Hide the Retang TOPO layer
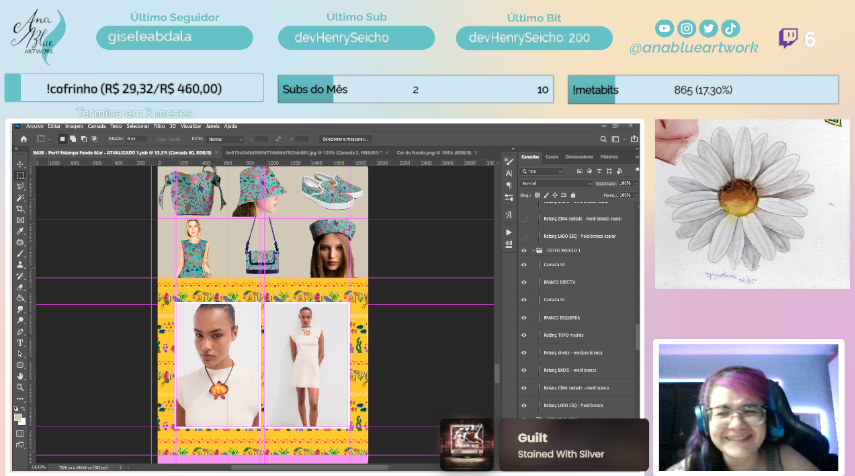The width and height of the screenshot is (855, 476). [x=524, y=334]
